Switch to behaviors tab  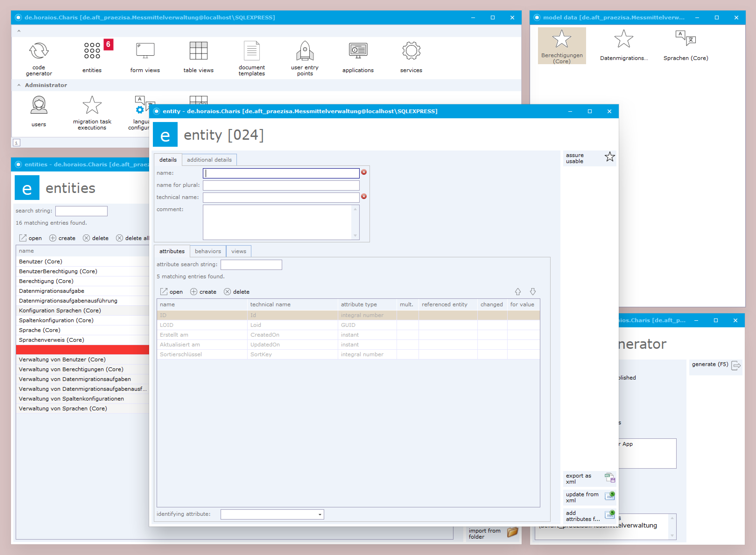(208, 251)
